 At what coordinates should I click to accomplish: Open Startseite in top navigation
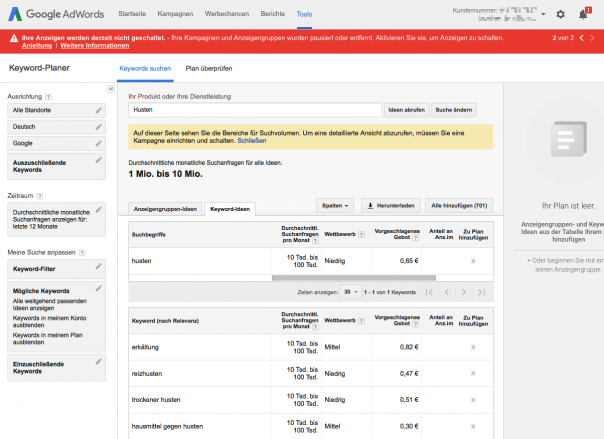[x=132, y=14]
